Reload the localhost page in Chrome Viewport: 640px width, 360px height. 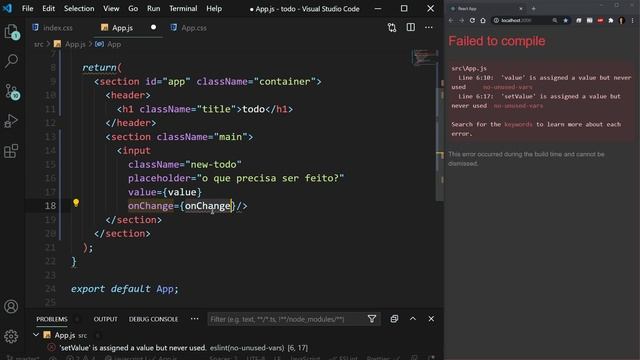click(472, 20)
